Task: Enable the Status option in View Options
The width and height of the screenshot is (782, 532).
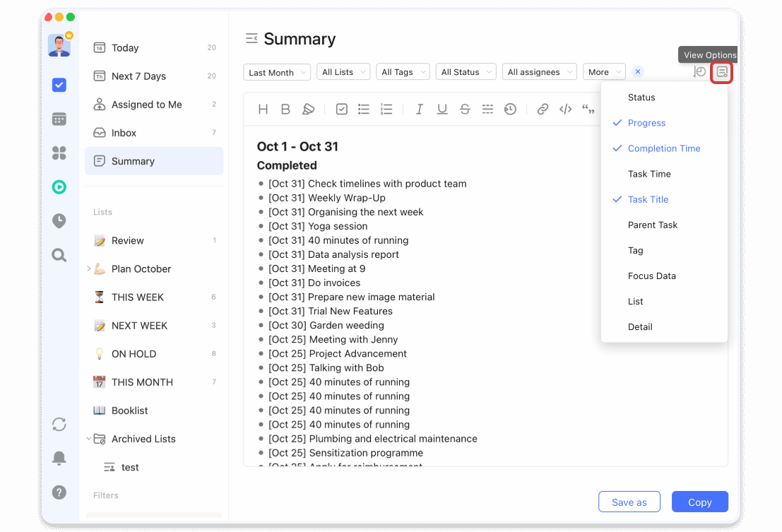Action: (x=641, y=97)
